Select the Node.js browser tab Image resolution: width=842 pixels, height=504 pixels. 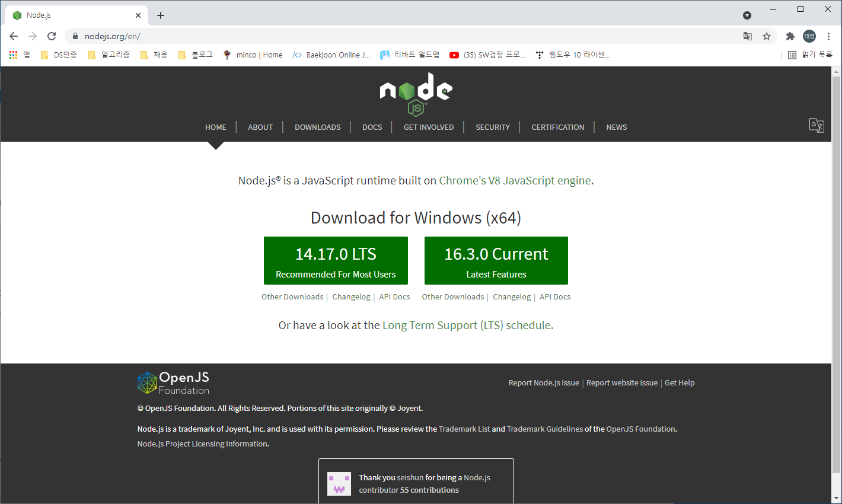point(77,15)
